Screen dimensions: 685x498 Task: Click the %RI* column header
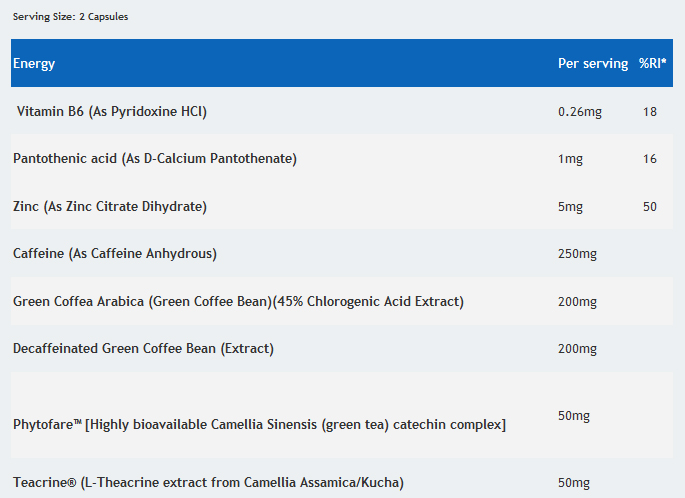coord(653,64)
